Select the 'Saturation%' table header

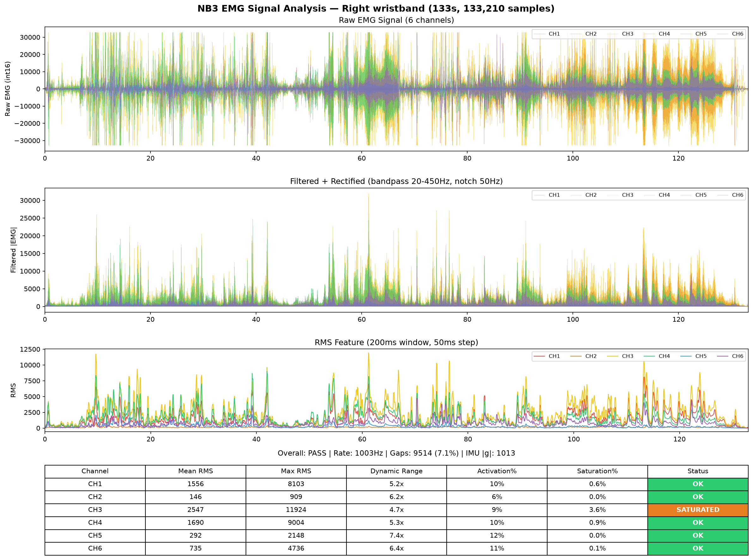597,471
